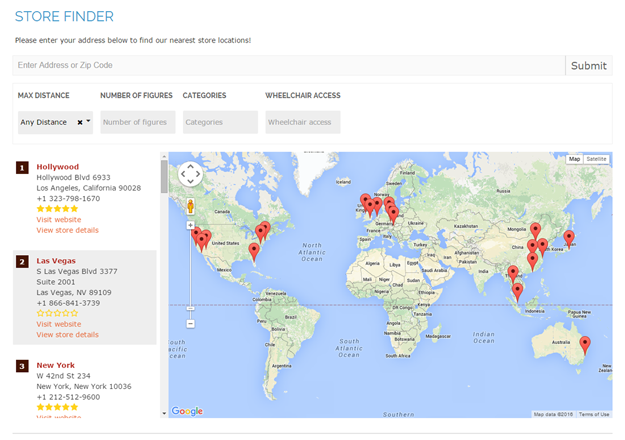Viewport: 625px width, 440px height.
Task: View store details for Hollywood
Action: pos(67,230)
